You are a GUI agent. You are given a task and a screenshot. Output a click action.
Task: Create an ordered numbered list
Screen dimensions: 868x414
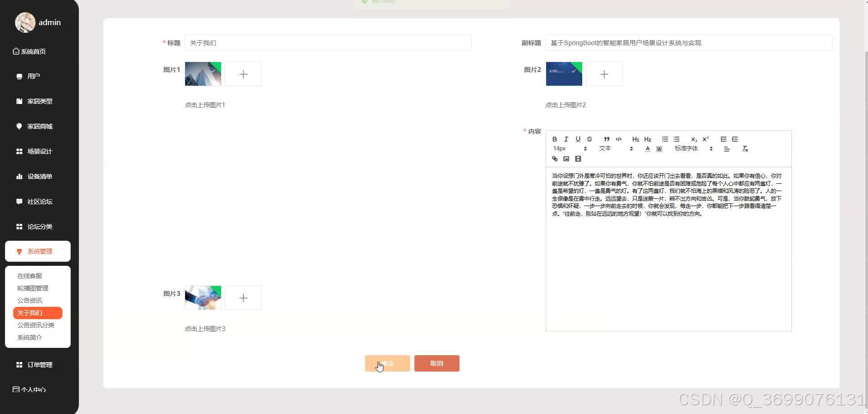[665, 139]
